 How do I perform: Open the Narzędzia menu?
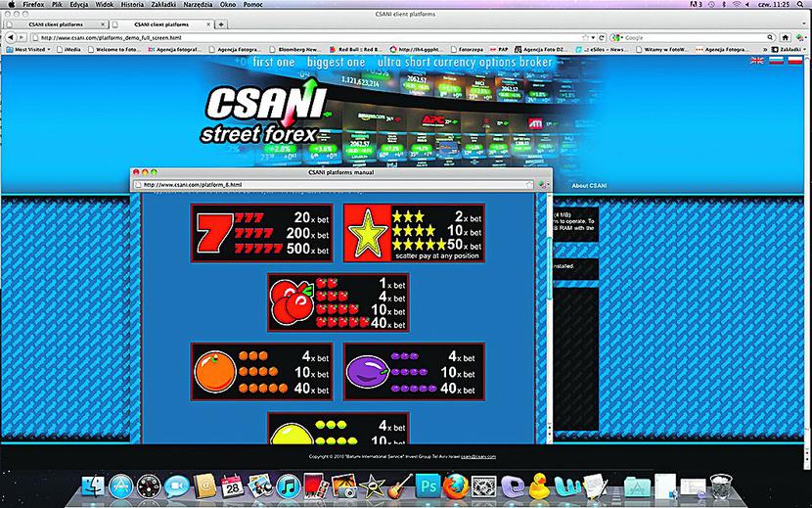pyautogui.click(x=198, y=4)
